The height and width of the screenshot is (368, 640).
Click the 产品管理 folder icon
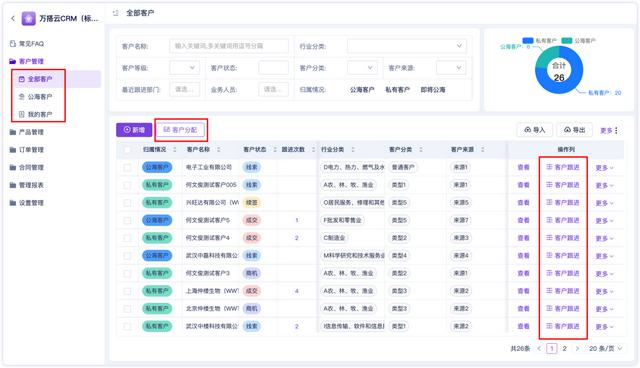[x=13, y=132]
